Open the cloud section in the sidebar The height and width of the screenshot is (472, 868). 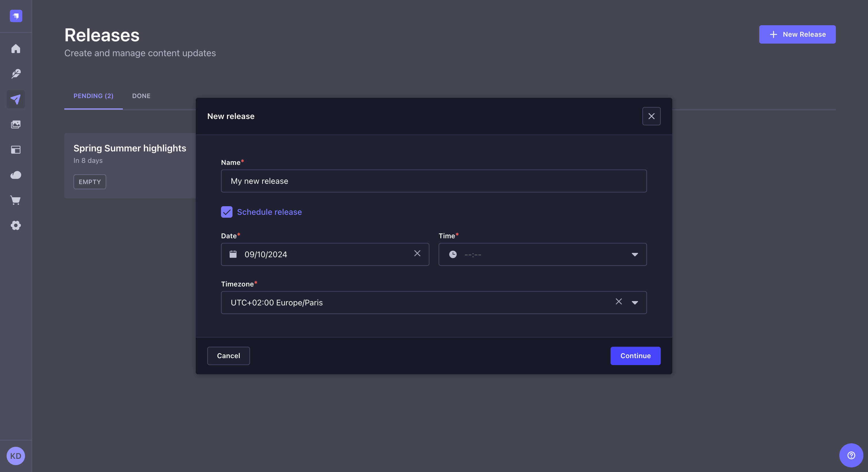pos(15,175)
